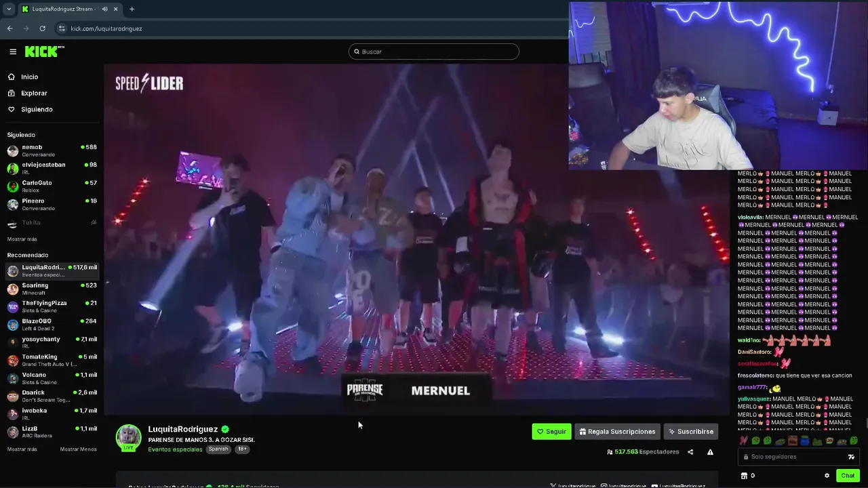
Task: Click the KICK logo
Action: (44, 52)
